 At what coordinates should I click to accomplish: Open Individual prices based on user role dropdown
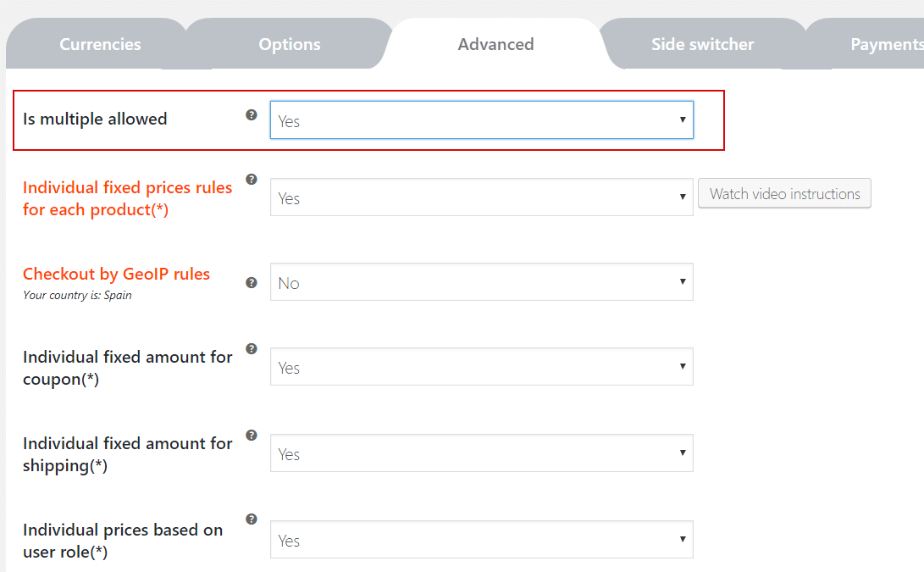[481, 540]
